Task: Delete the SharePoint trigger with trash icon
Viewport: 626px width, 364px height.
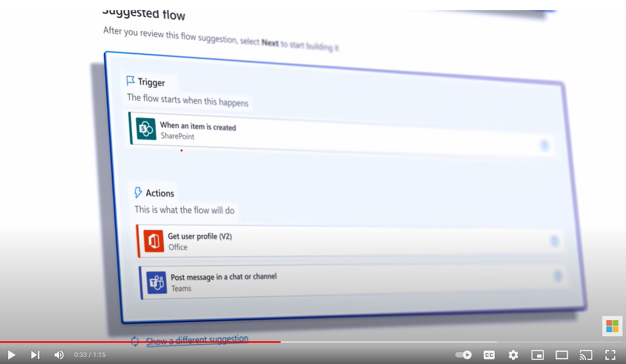Action: 544,145
